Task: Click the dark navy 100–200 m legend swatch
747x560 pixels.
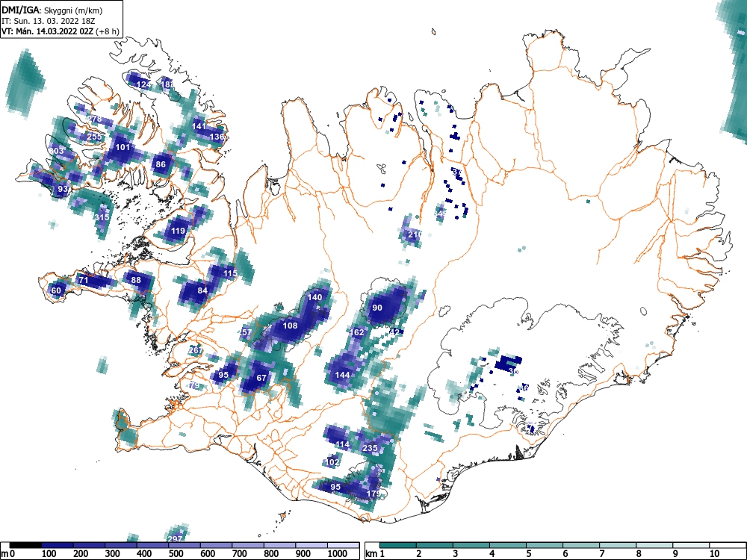Action: pos(58,545)
